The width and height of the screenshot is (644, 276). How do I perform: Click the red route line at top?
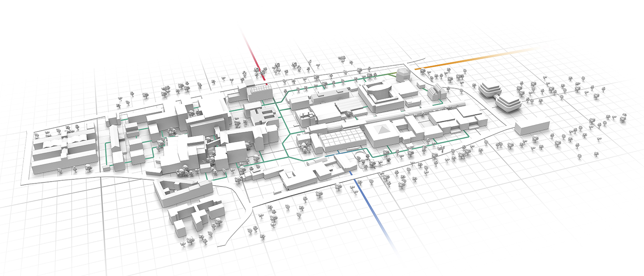(x=254, y=55)
